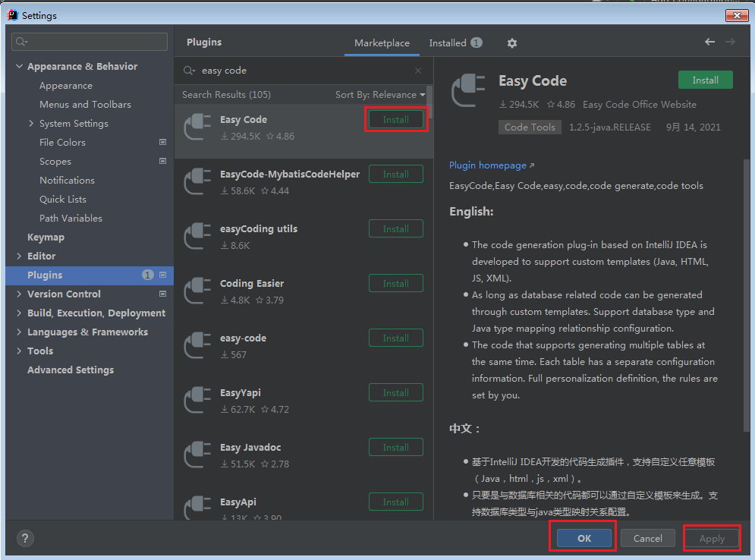Open help with the question mark button
Image resolution: width=755 pixels, height=560 pixels.
(x=25, y=538)
